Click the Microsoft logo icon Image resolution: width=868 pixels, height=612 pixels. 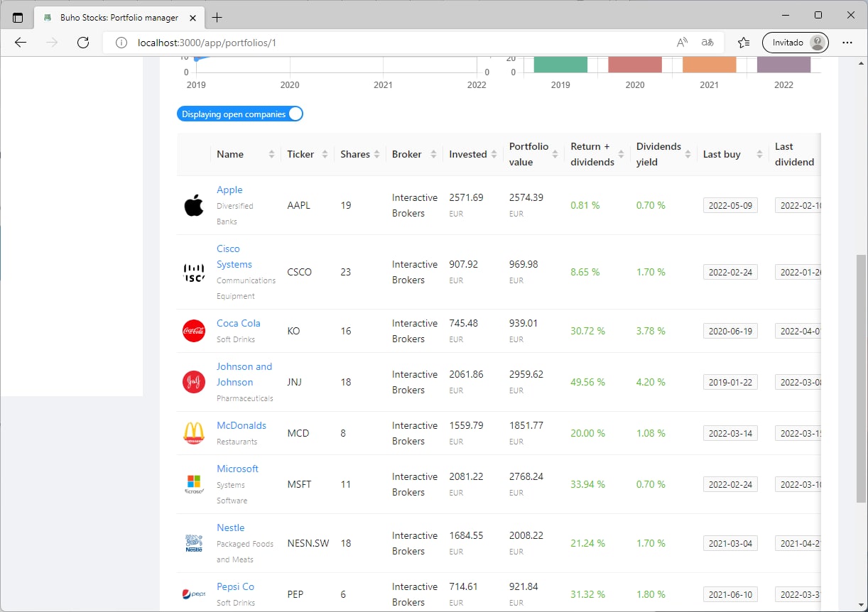pyautogui.click(x=194, y=484)
